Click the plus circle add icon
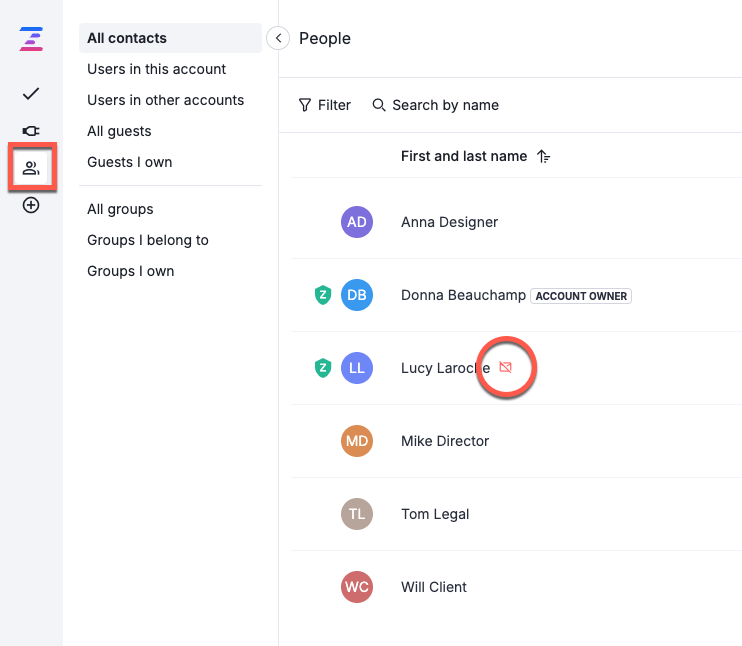Image resolution: width=742 pixels, height=646 pixels. pyautogui.click(x=31, y=205)
